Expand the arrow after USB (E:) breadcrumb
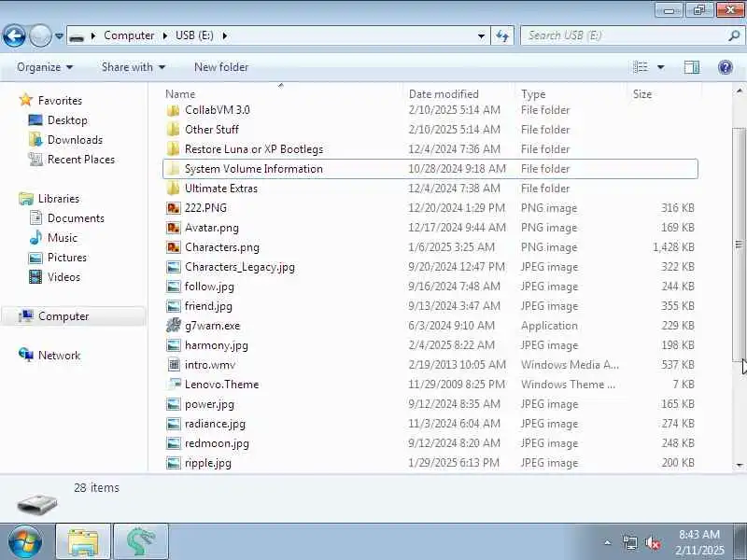This screenshot has width=747, height=560. pyautogui.click(x=225, y=35)
